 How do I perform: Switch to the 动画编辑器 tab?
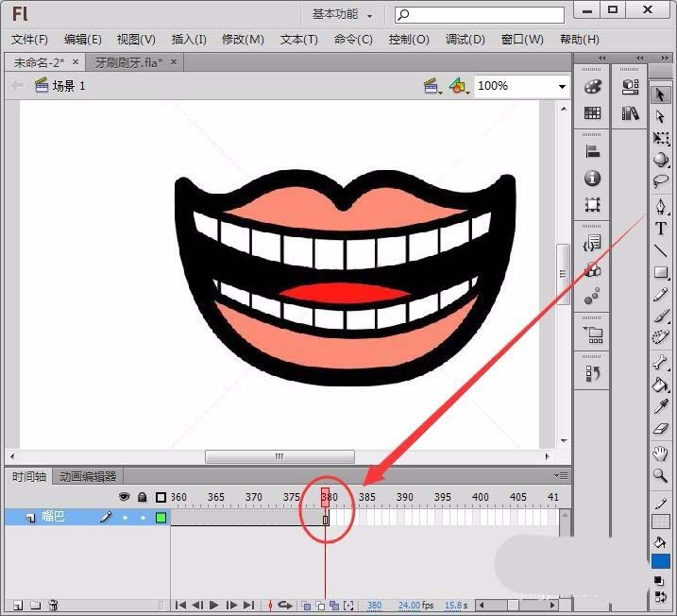click(x=88, y=477)
